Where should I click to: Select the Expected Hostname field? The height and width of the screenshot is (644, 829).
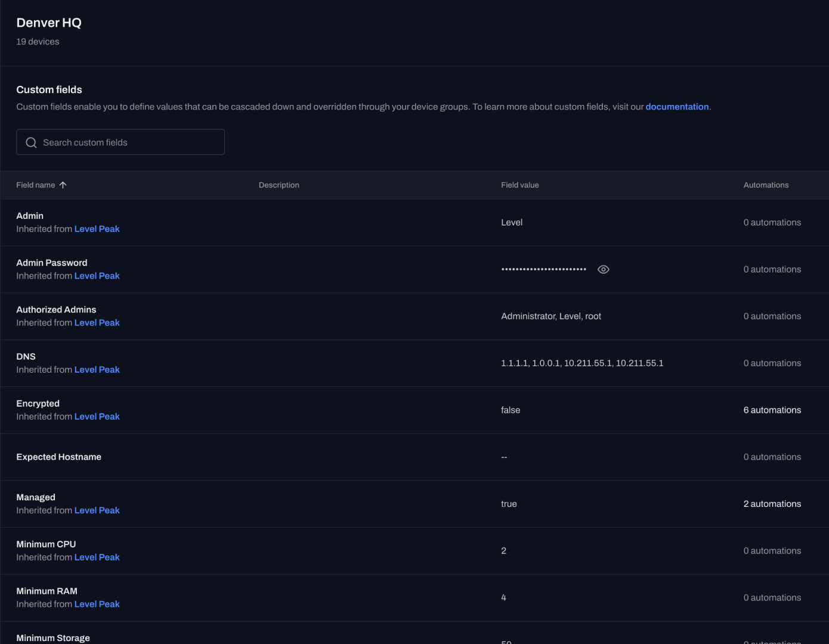[x=59, y=457]
